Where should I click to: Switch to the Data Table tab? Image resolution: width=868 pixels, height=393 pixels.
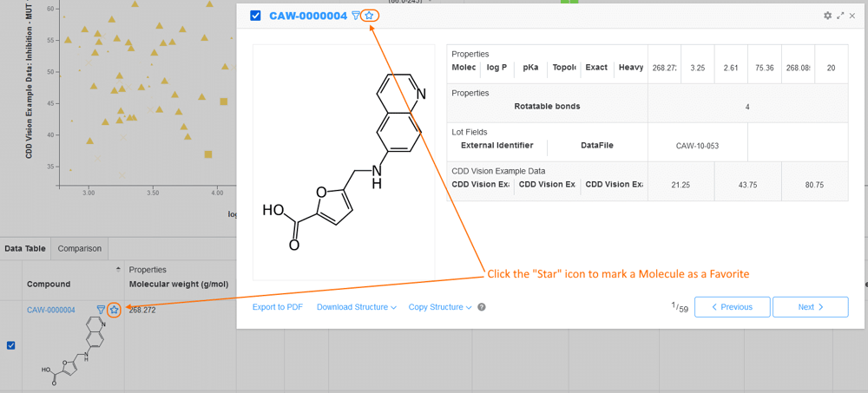click(x=25, y=248)
